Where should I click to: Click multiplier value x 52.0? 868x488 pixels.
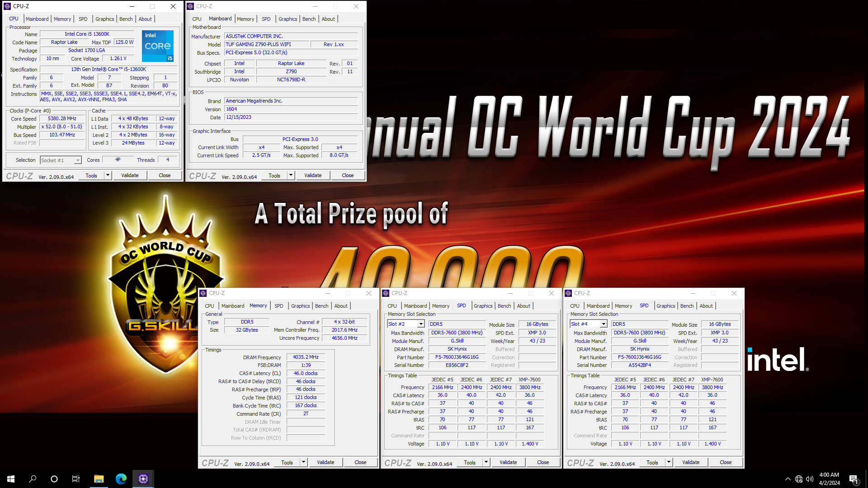click(x=62, y=127)
